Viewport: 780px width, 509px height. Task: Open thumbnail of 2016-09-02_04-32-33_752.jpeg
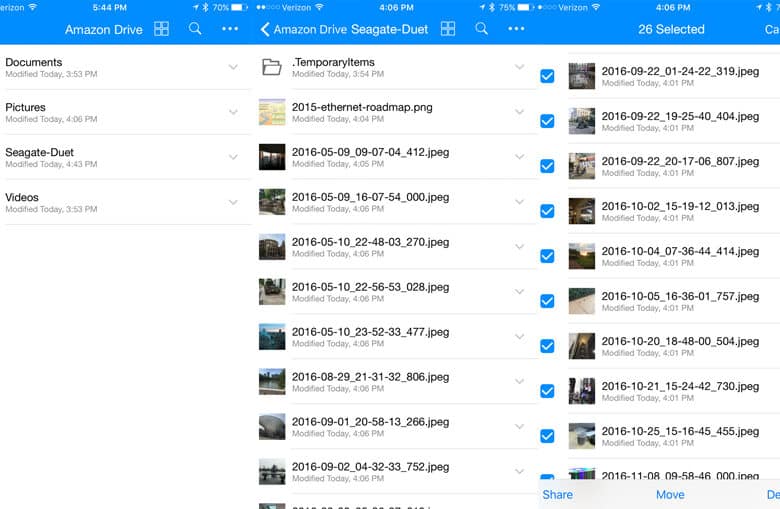pyautogui.click(x=272, y=472)
